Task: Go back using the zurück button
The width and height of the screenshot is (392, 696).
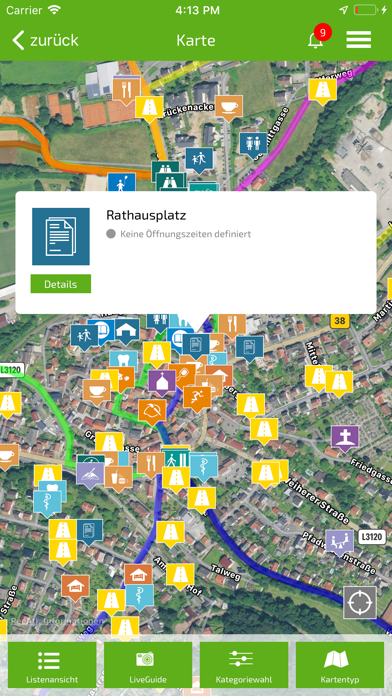Action: tap(45, 40)
